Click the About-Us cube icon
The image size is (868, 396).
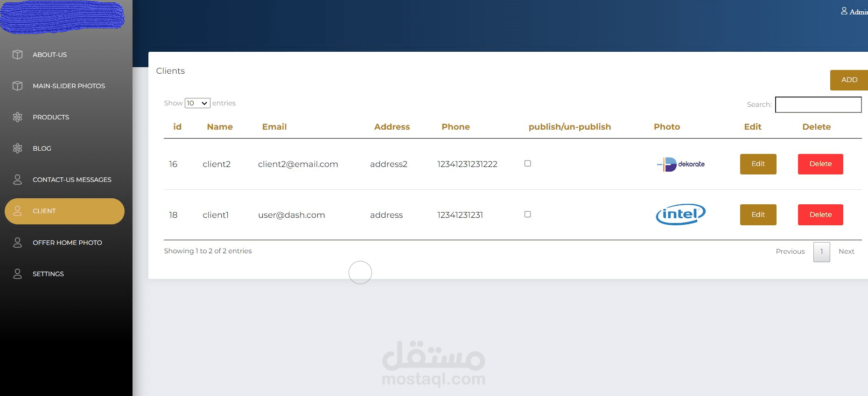click(x=18, y=55)
